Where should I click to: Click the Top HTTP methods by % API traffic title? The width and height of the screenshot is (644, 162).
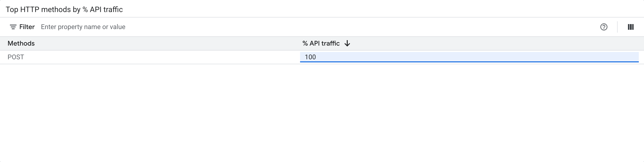(x=65, y=9)
